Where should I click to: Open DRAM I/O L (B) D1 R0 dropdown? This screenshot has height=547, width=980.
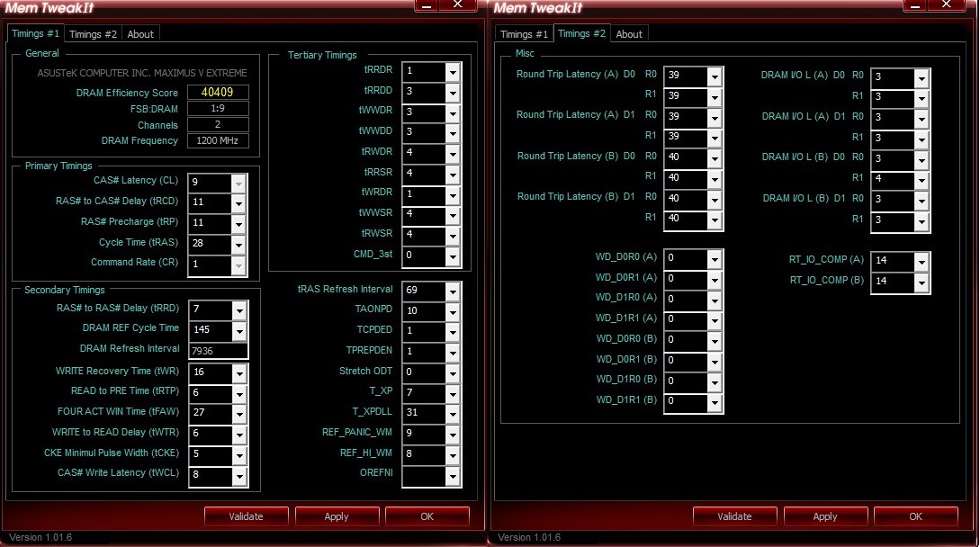pos(922,202)
